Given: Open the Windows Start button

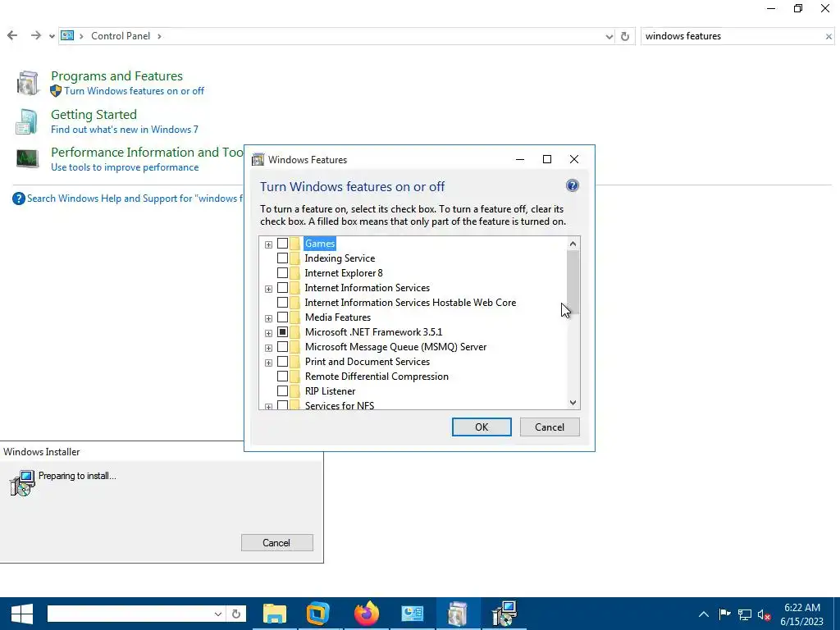Looking at the screenshot, I should tap(22, 614).
